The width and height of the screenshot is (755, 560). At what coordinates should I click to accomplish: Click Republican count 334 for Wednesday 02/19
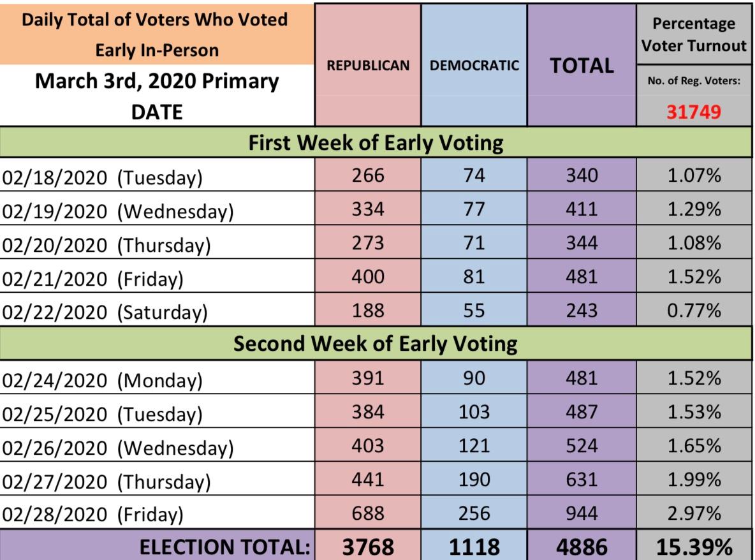[368, 209]
